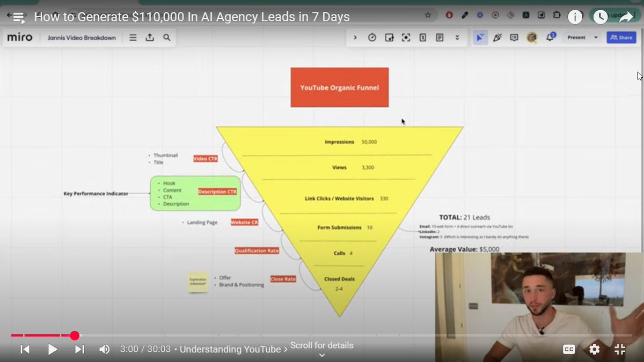Screen dimensions: 644x362
Task: Click Brand & Positioning bullet text
Action: pyautogui.click(x=241, y=285)
